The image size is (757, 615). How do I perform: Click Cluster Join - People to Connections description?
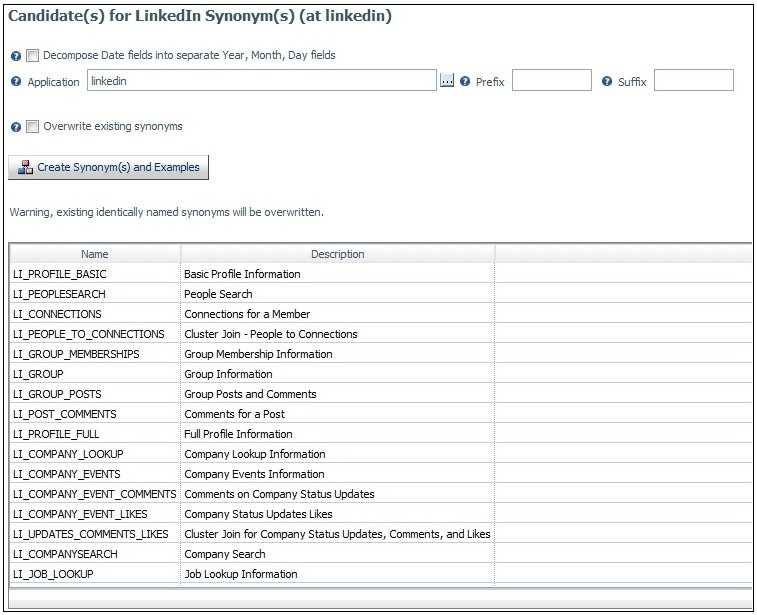click(271, 334)
